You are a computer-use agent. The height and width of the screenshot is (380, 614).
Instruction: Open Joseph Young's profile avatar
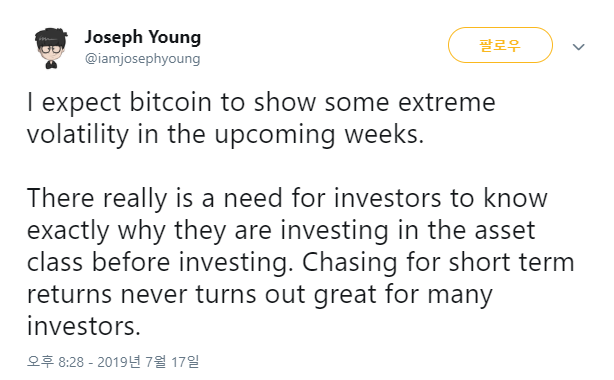[x=51, y=48]
